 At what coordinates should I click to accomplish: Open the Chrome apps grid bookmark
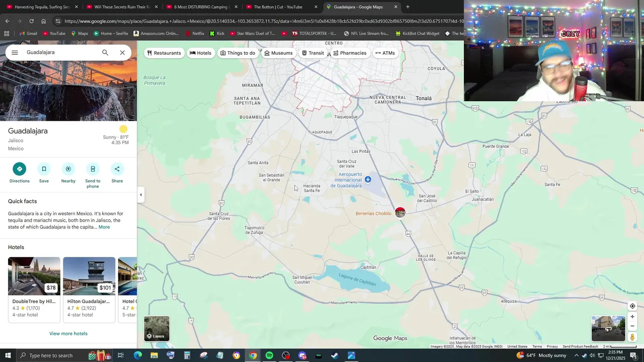point(7,34)
